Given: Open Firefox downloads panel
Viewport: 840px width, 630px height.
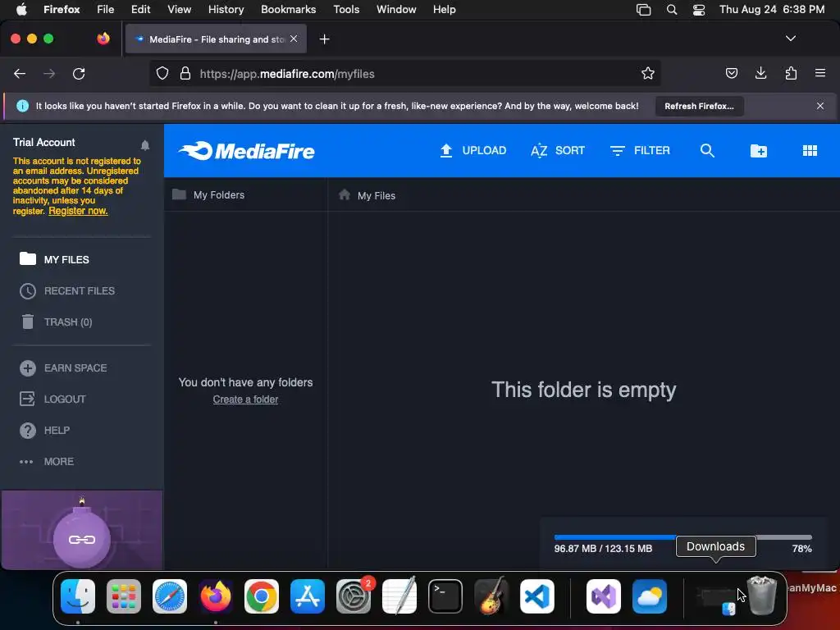Looking at the screenshot, I should 760,73.
